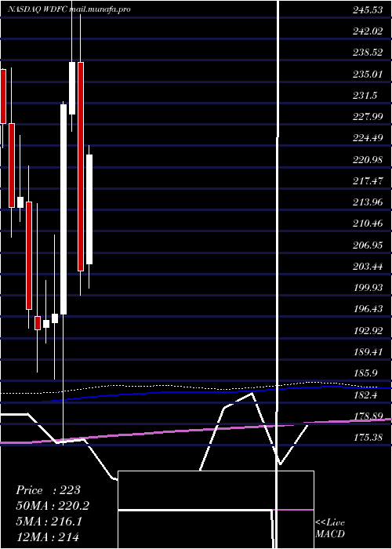Click the 12MA : 214 readout
Image resolution: width=392 pixels, height=549 pixels.
[x=47, y=536]
